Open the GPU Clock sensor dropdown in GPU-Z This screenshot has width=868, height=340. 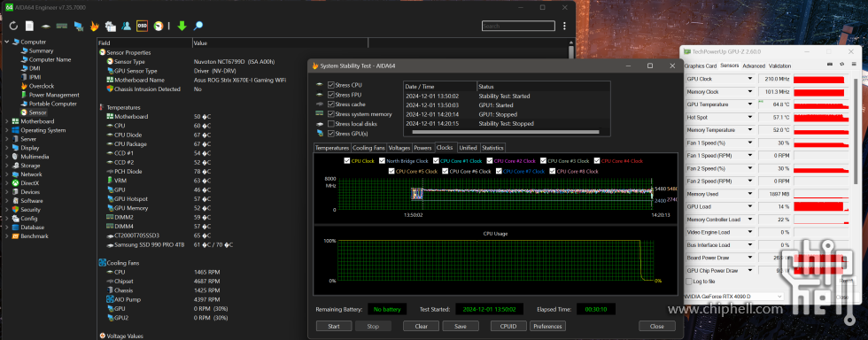coord(751,79)
